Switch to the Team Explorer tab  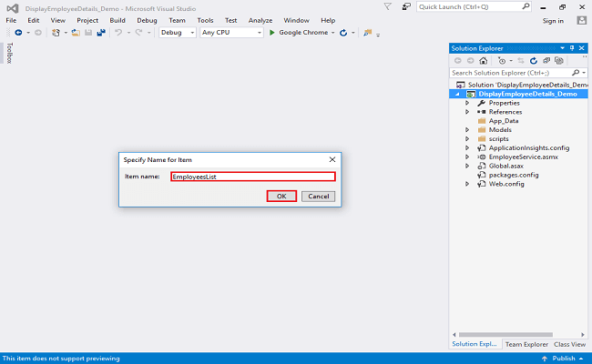pyautogui.click(x=526, y=344)
